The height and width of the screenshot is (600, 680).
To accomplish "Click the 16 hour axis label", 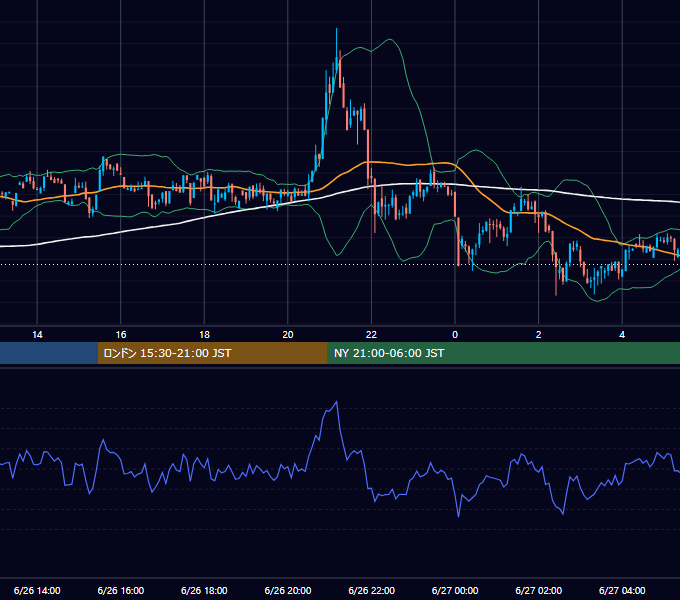I will click(x=121, y=335).
